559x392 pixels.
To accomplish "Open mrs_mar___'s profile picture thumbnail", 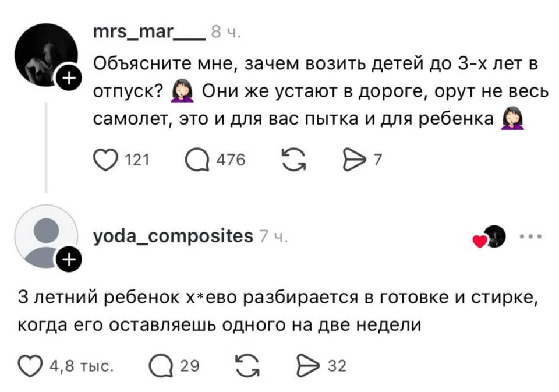I will point(47,50).
